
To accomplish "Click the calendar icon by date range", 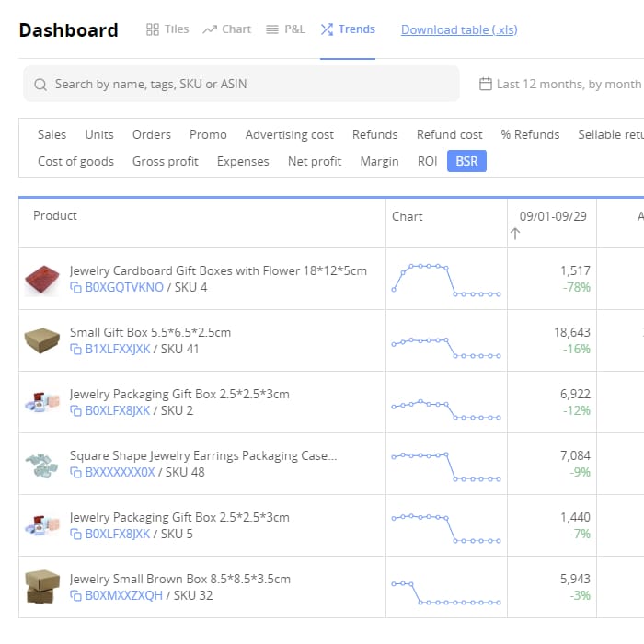I will coord(486,85).
